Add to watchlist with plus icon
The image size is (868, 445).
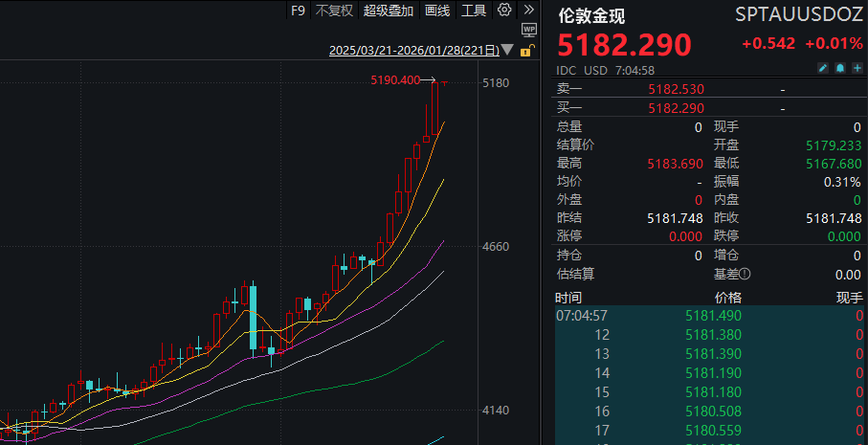coord(857,69)
